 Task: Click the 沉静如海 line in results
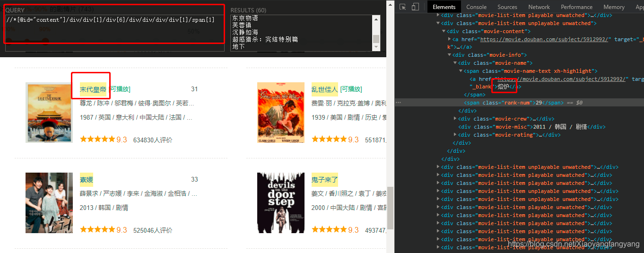245,33
